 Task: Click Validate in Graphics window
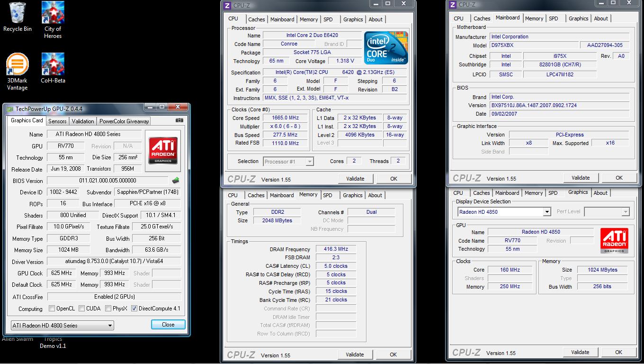[580, 352]
